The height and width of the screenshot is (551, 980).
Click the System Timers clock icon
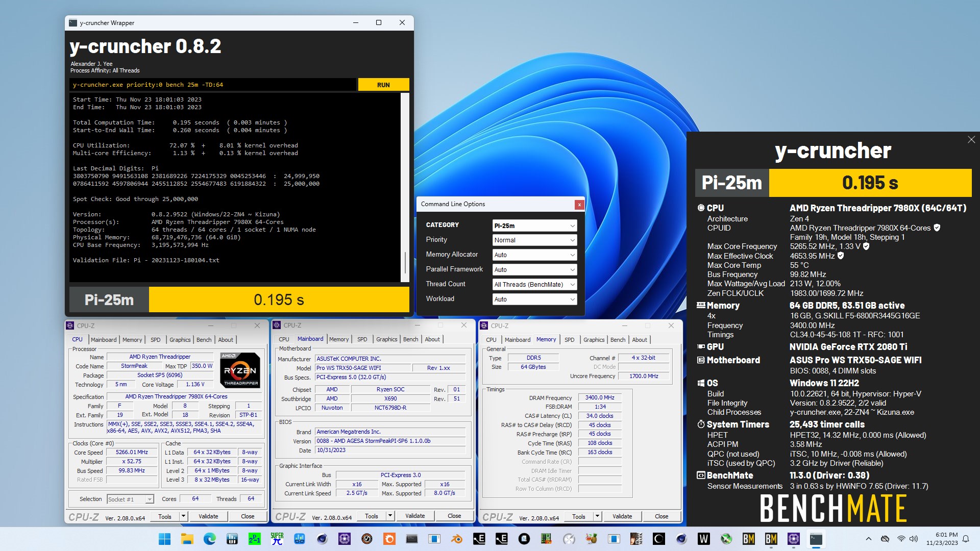tap(701, 424)
